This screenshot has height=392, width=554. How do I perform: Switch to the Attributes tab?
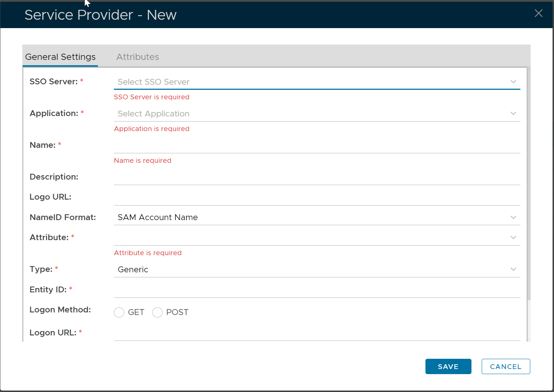pyautogui.click(x=138, y=57)
